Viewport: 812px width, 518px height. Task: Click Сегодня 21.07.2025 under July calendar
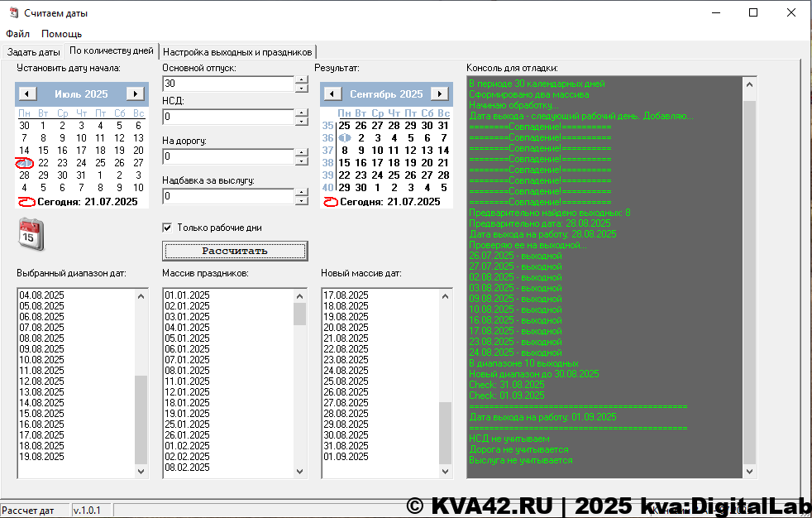(87, 201)
